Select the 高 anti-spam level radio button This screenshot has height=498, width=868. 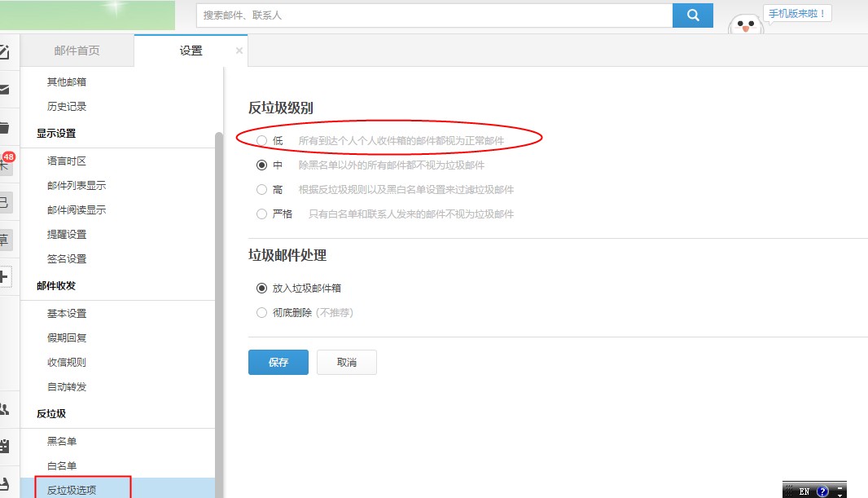click(261, 190)
